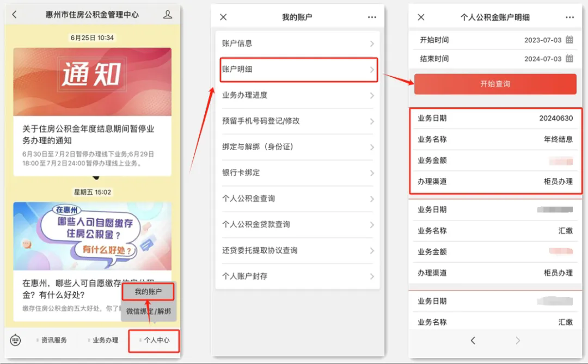The image size is (588, 364).
Task: Open the 个人中心 bottom tab
Action: pos(155,341)
